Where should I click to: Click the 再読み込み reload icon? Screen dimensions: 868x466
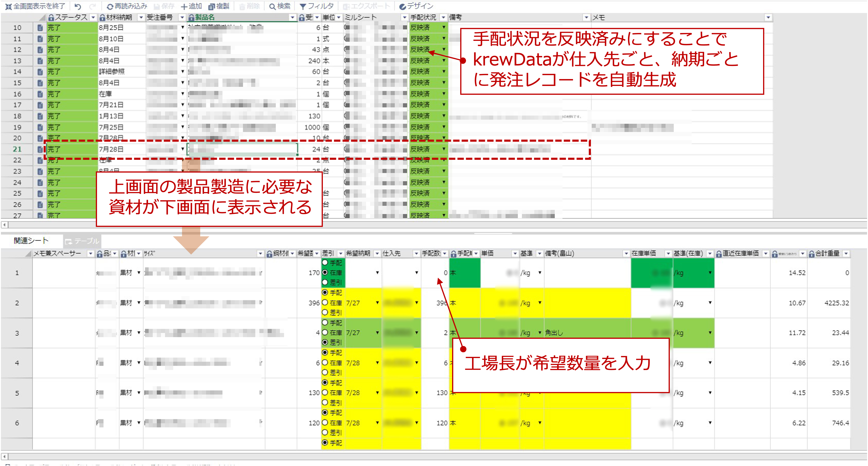coord(110,7)
